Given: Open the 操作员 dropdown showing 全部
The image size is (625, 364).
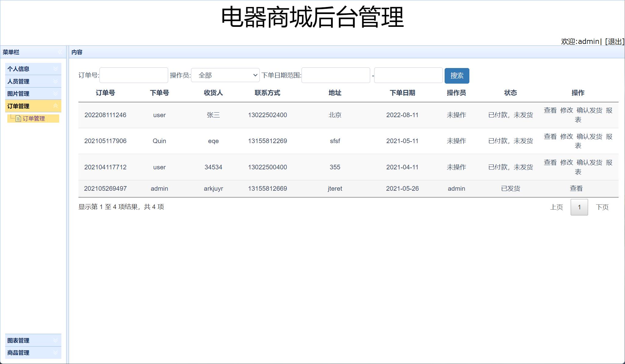Looking at the screenshot, I should (x=225, y=75).
